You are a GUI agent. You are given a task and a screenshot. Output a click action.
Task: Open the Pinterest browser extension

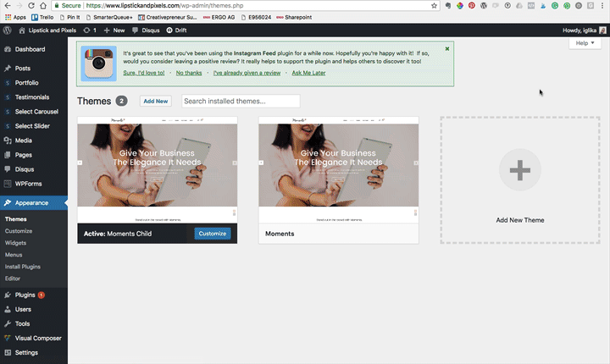[x=472, y=5]
